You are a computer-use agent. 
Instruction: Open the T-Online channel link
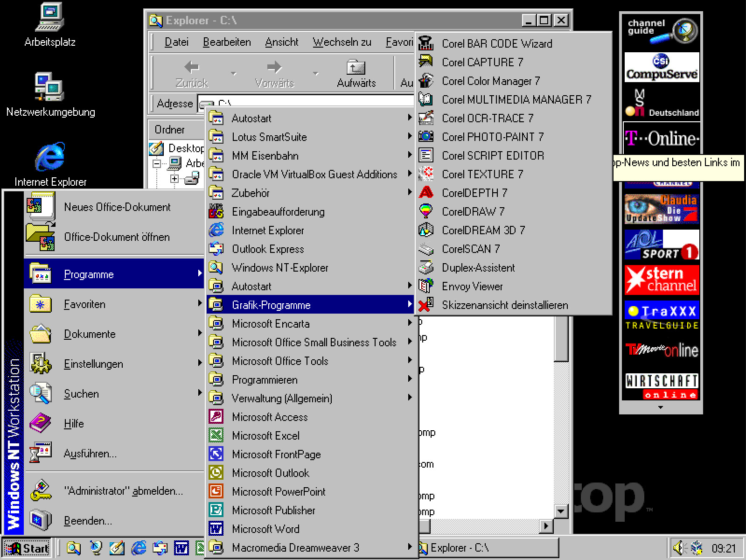(x=662, y=138)
